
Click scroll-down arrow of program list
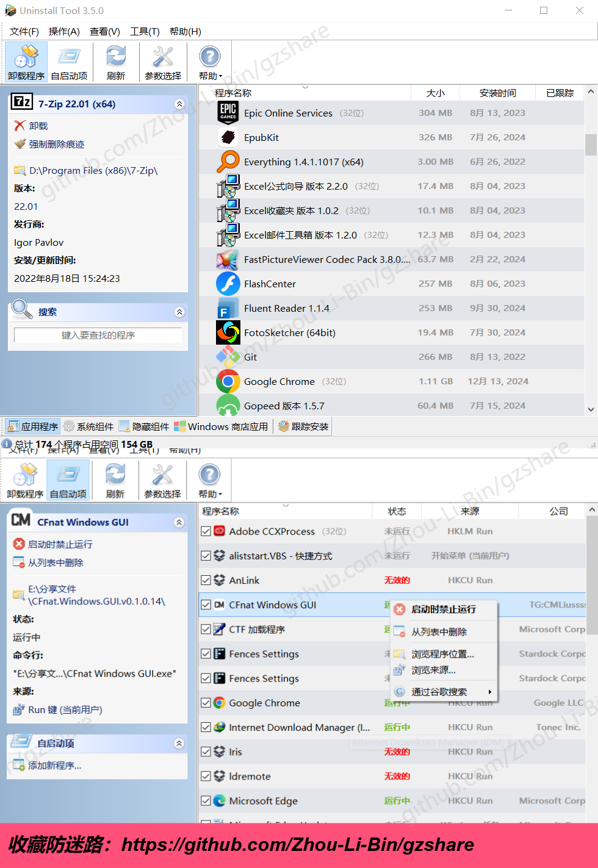(x=591, y=409)
